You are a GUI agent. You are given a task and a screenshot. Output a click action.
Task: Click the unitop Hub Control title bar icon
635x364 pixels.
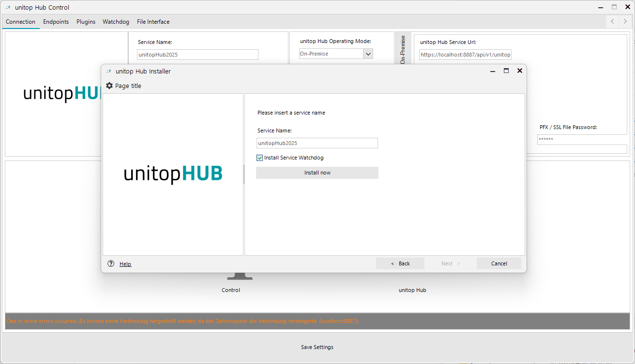[7, 7]
